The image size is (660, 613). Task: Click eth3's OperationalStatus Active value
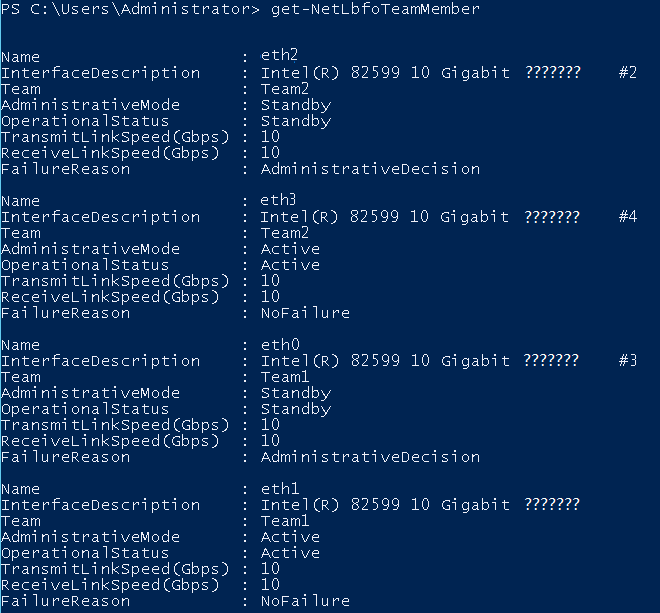(290, 265)
